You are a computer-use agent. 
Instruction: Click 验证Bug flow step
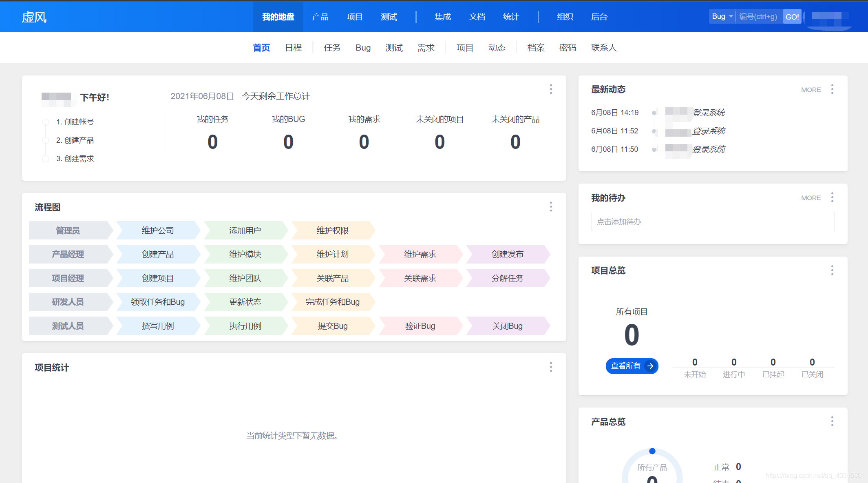[420, 326]
